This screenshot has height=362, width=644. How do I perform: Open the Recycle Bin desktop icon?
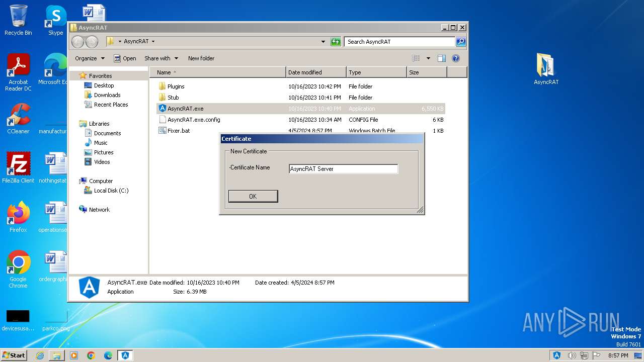[x=18, y=20]
